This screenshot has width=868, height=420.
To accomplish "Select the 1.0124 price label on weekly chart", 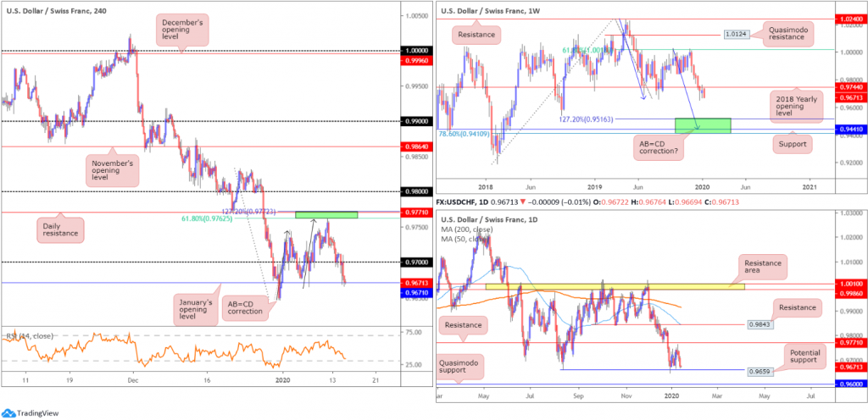I will 734,35.
